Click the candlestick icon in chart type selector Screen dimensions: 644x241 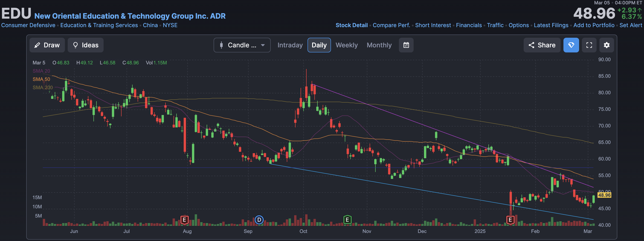(221, 45)
